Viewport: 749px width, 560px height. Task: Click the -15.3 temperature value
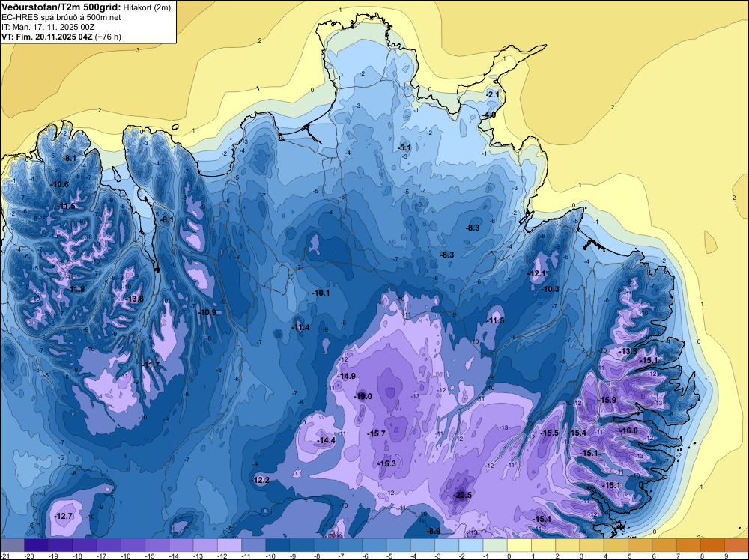click(x=386, y=463)
